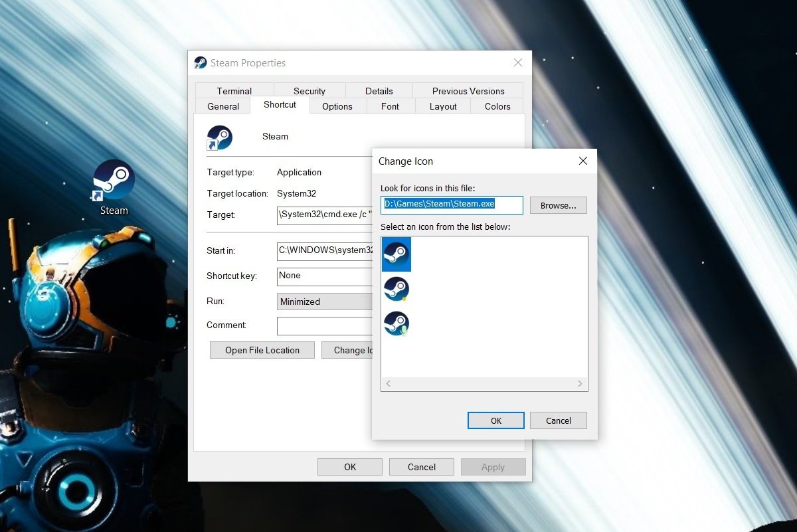Close the Change Icon dialog
This screenshot has height=532, width=797.
[x=582, y=161]
